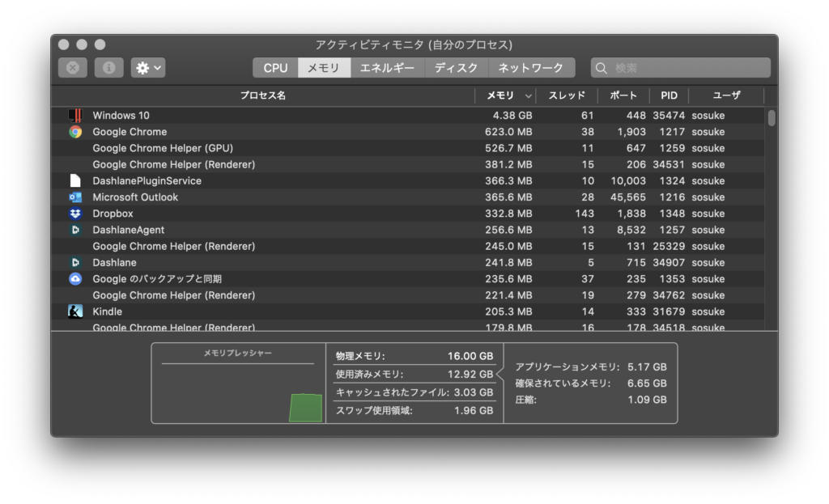Open the エネルギー tab
This screenshot has width=829, height=504.
(x=388, y=68)
